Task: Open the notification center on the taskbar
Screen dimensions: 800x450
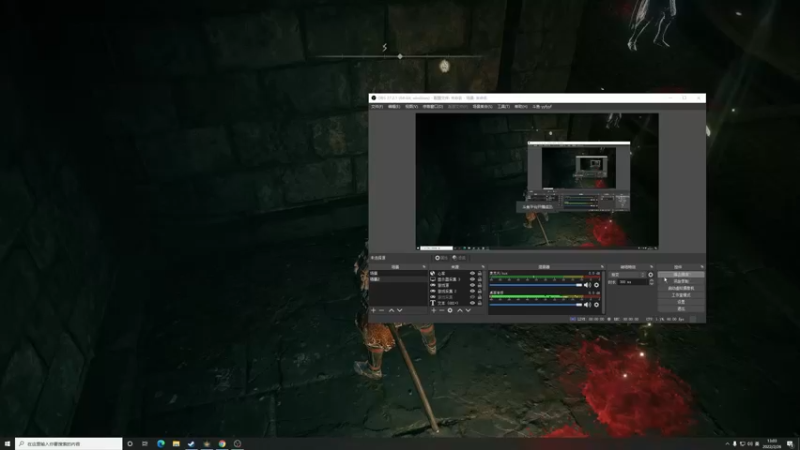Action: point(790,444)
